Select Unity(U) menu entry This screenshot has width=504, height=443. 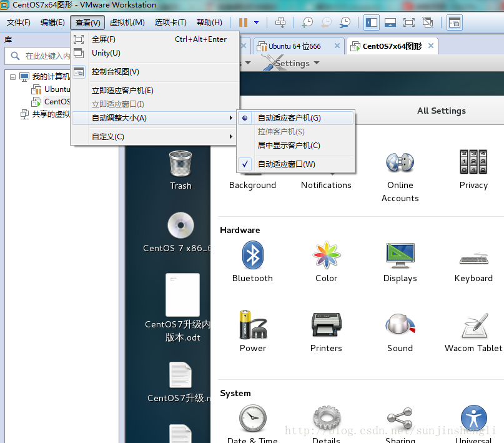click(x=156, y=53)
